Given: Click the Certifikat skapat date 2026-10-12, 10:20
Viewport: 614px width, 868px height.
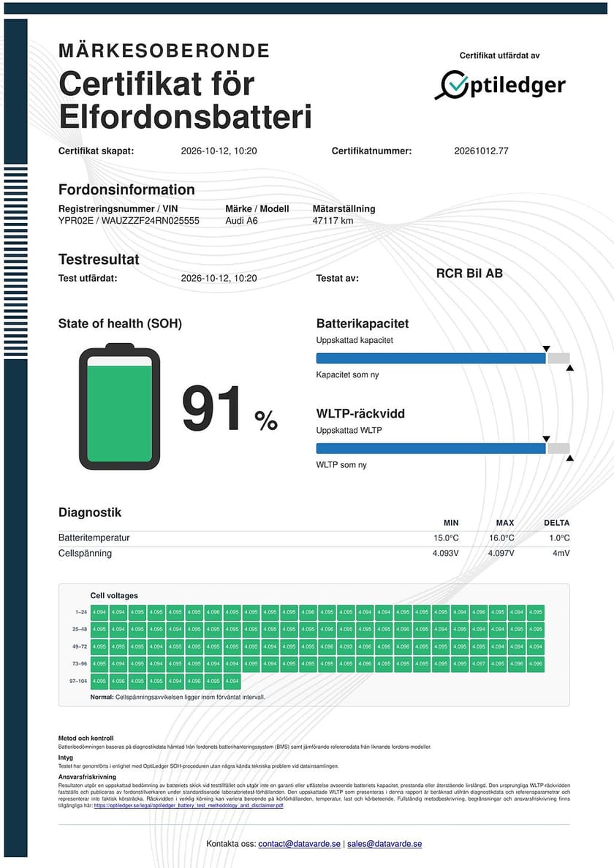Looking at the screenshot, I should click(x=219, y=151).
